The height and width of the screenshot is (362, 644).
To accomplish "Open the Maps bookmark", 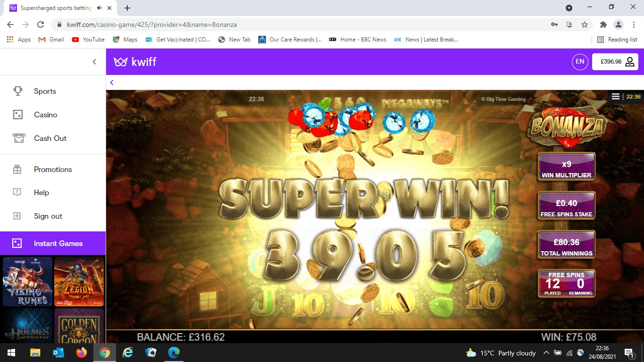I will tap(125, 40).
